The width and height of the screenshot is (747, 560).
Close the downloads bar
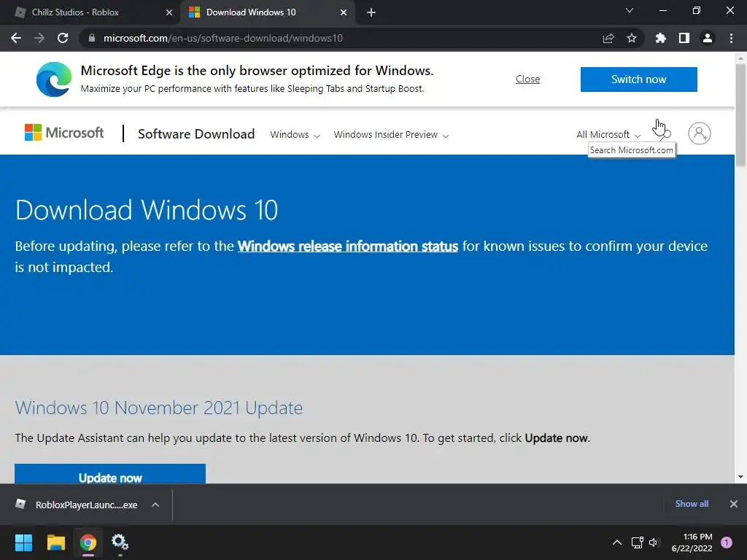coord(734,504)
